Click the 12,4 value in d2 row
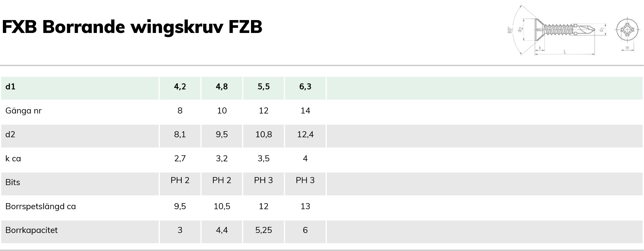Image resolution: width=644 pixels, height=251 pixels. pyautogui.click(x=305, y=134)
